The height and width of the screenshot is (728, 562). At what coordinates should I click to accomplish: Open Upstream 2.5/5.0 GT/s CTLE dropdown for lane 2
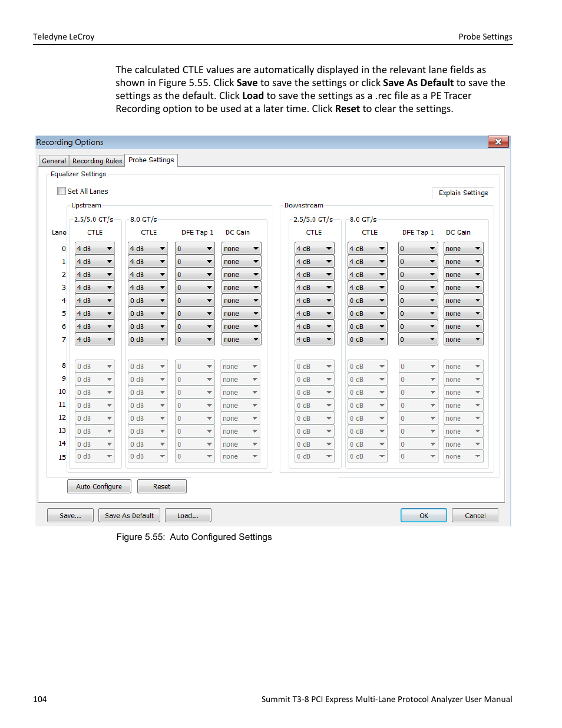tap(94, 275)
